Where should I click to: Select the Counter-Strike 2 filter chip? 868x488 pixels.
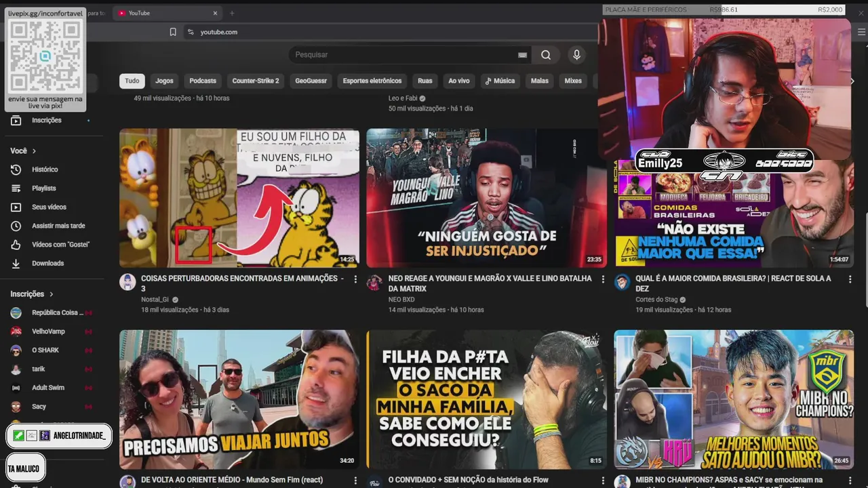(256, 81)
